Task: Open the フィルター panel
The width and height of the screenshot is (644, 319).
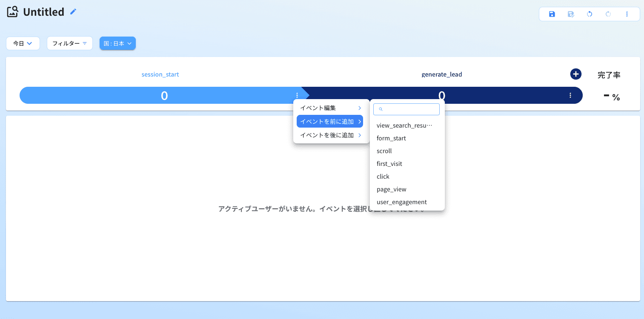Action: [x=69, y=43]
